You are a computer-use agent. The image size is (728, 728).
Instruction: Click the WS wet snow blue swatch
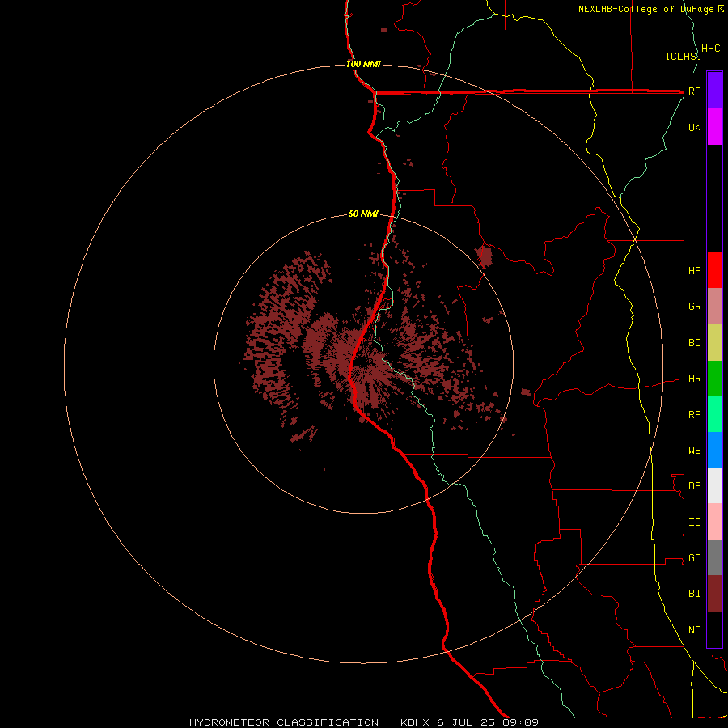pos(714,450)
